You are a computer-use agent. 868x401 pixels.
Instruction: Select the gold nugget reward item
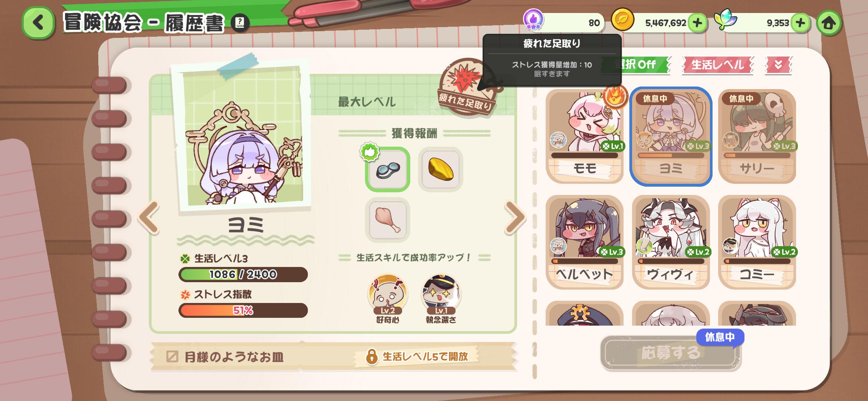pos(441,170)
